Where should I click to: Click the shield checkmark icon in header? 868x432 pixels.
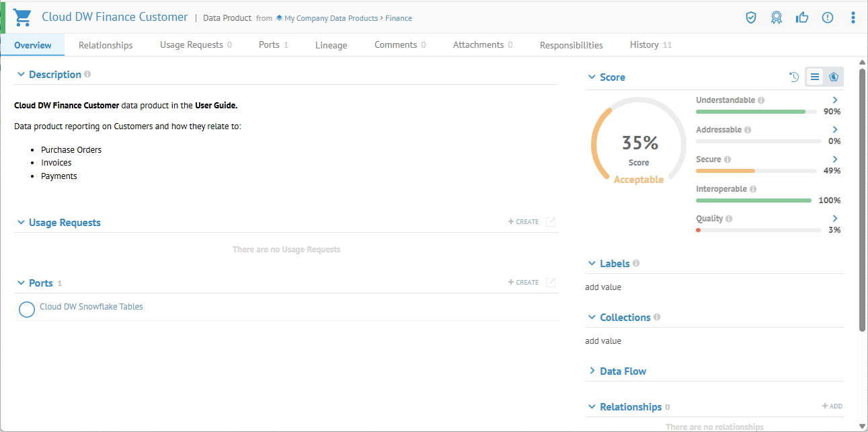click(751, 17)
